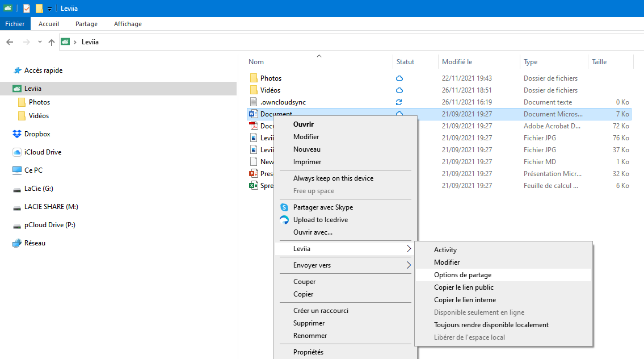The image size is (644, 359).
Task: Click the Excel spreadsheet file icon
Action: pyautogui.click(x=254, y=185)
